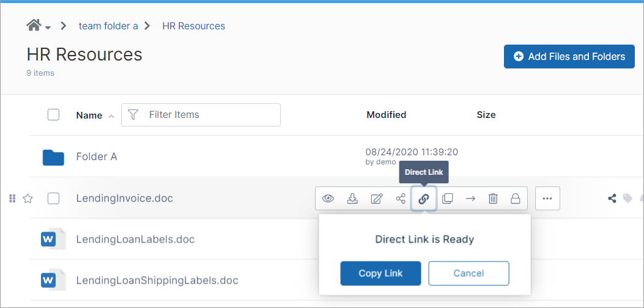Screen dimensions: 644x308
Task: Open the home icon dropdown in breadcrumb
Action: (38, 26)
